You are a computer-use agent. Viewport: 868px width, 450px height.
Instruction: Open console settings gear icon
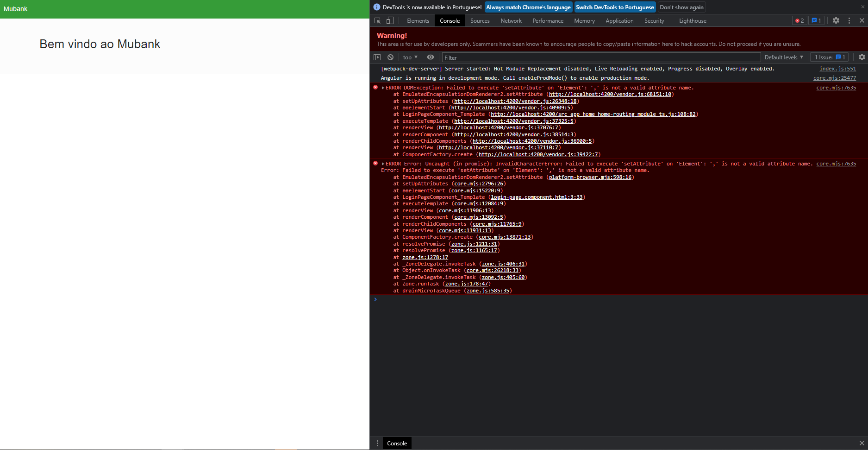[x=862, y=57]
